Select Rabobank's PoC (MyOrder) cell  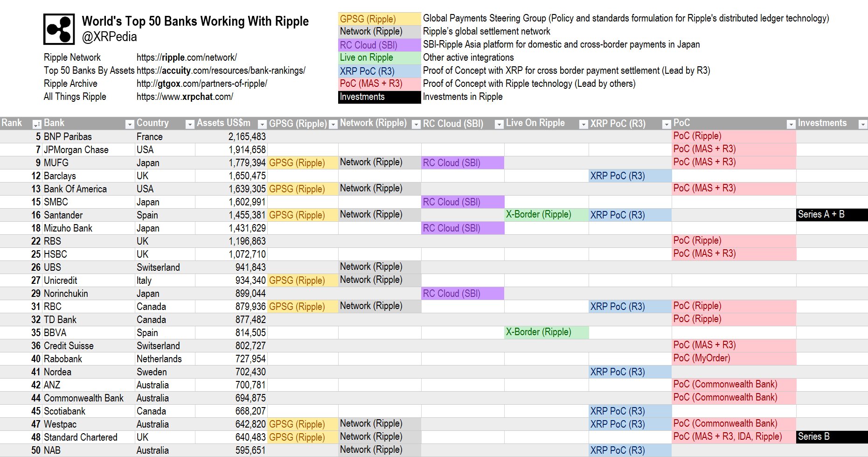pos(734,359)
